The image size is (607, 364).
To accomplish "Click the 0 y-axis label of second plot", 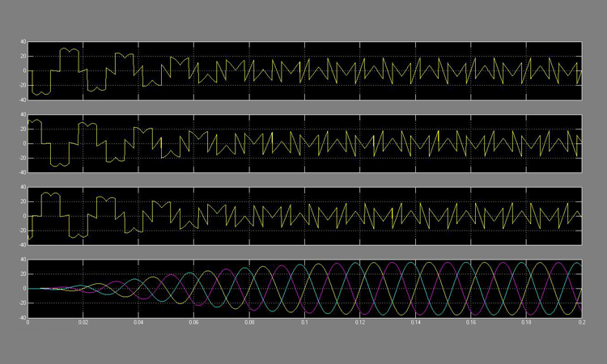I will coord(24,143).
